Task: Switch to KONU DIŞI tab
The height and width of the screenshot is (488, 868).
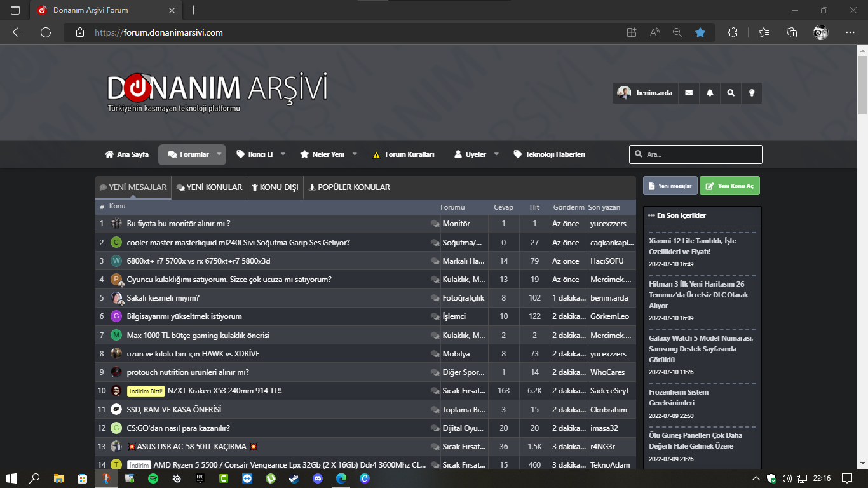Action: [x=275, y=187]
